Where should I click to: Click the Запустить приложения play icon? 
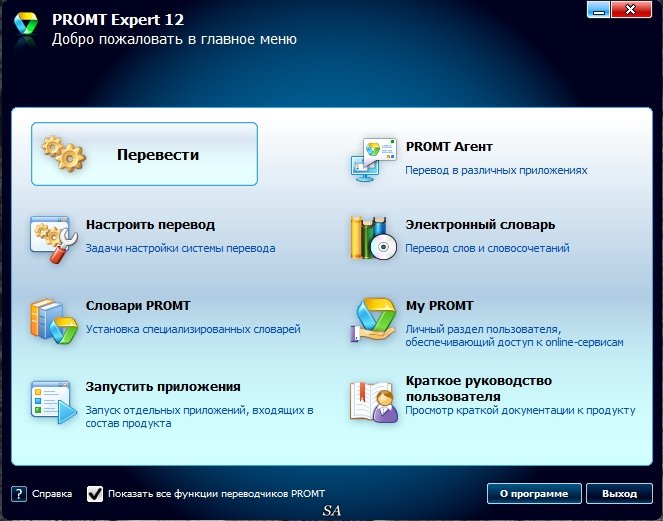click(x=54, y=402)
